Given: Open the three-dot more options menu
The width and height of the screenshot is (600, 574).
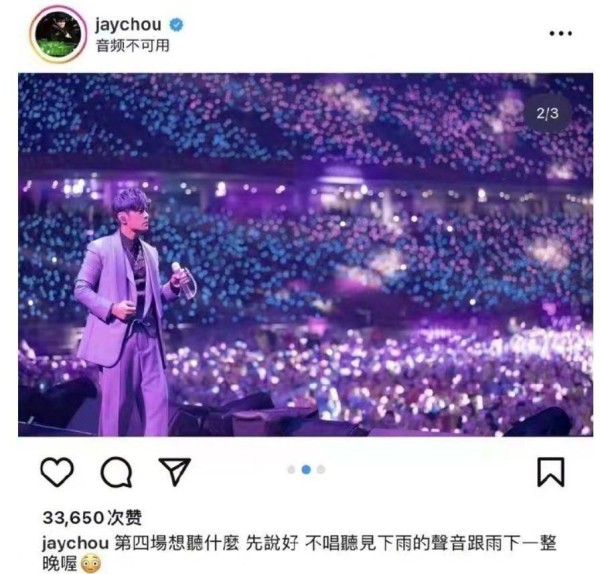Looking at the screenshot, I should (561, 33).
